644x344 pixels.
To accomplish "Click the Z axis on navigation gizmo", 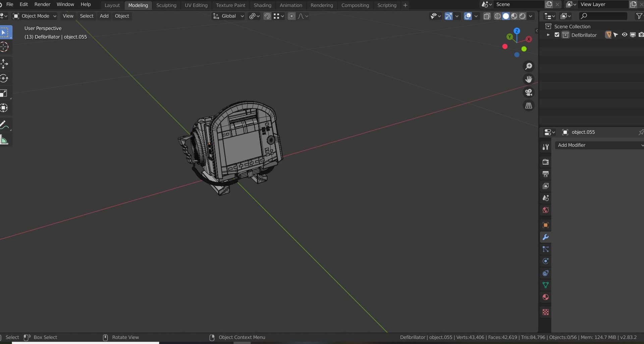I will [x=517, y=31].
